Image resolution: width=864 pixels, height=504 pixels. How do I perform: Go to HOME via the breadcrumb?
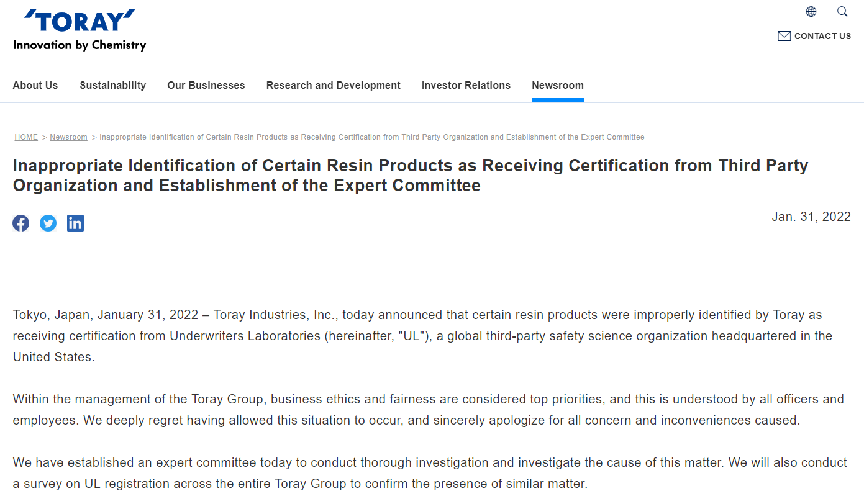click(x=26, y=137)
